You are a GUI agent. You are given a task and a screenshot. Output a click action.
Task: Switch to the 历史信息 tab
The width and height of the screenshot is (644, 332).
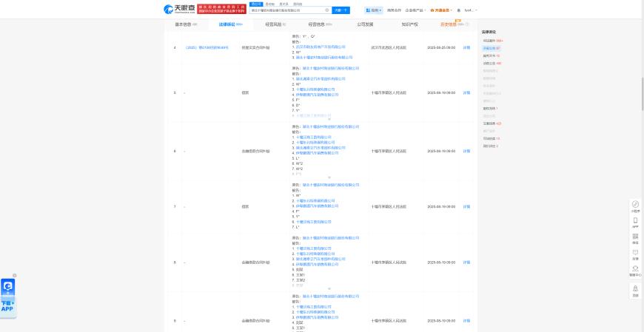point(452,24)
